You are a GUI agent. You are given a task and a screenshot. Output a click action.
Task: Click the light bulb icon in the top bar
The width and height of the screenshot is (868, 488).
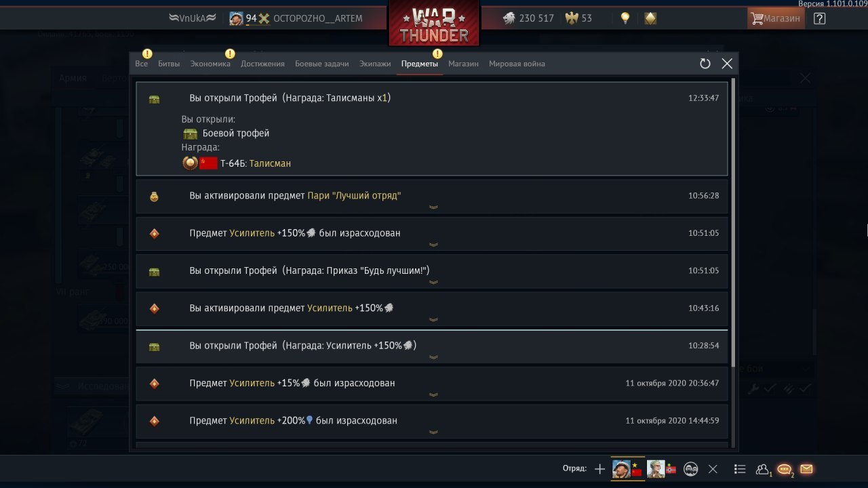click(625, 18)
